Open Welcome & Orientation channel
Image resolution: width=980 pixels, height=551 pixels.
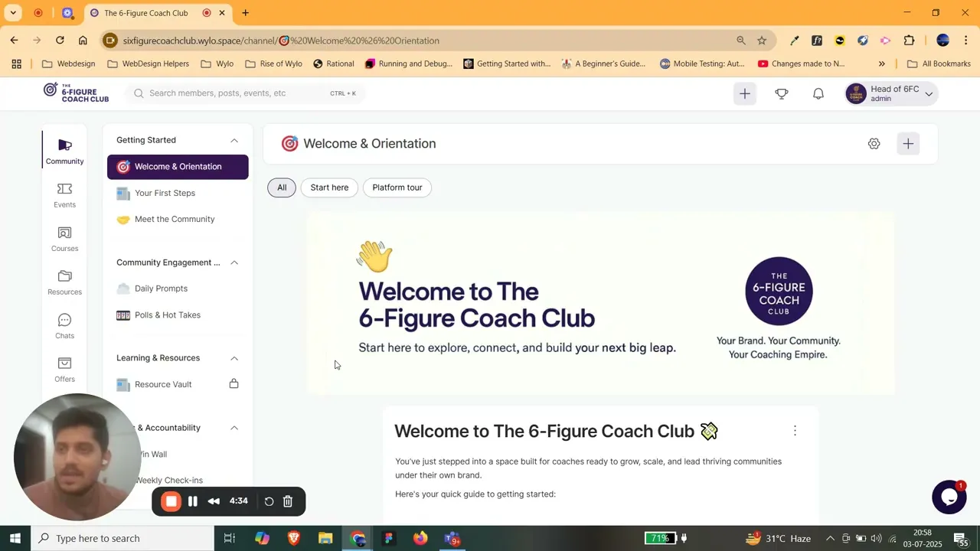(x=178, y=167)
